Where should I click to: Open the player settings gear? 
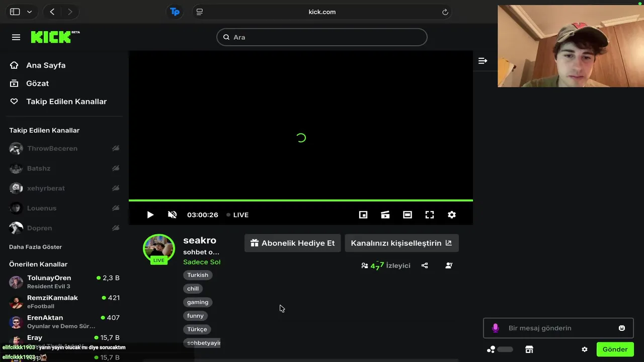click(452, 215)
